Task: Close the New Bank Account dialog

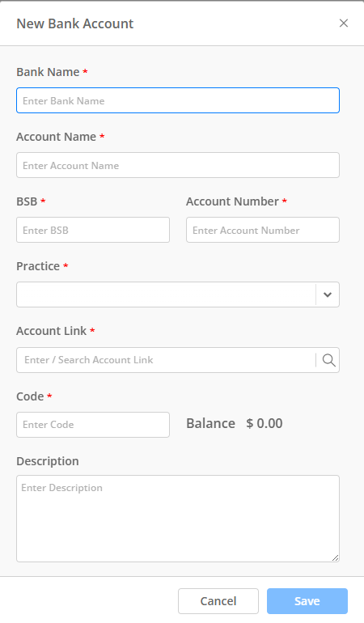Action: pyautogui.click(x=344, y=23)
